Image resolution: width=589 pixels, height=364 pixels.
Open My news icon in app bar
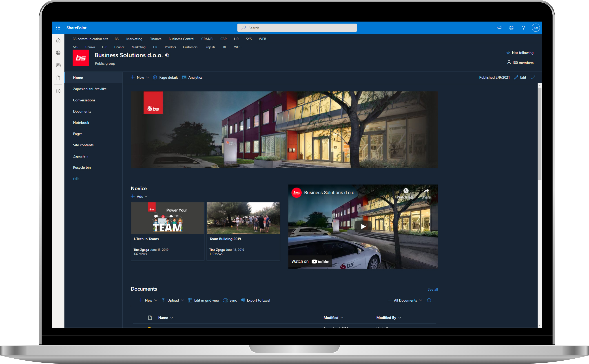point(58,65)
